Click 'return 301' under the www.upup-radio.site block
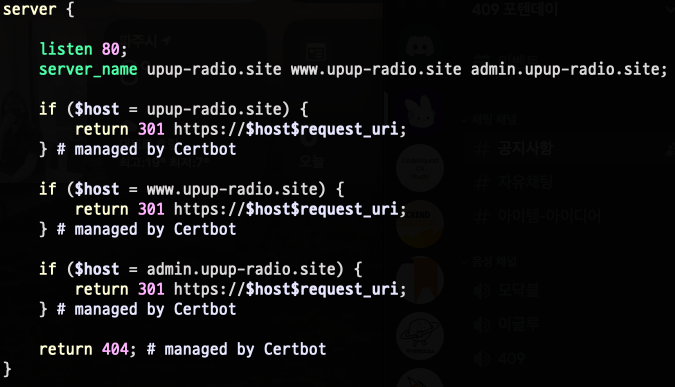675x387 pixels. (x=120, y=209)
